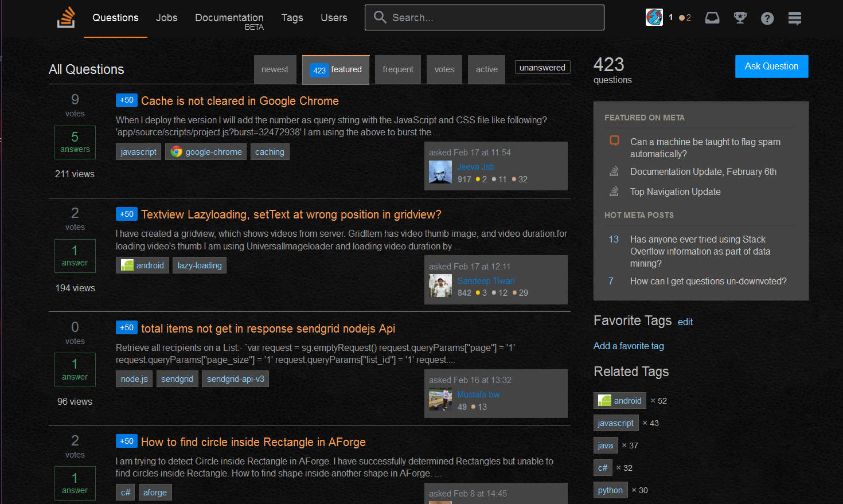
Task: Open the inbox icon
Action: tap(712, 18)
